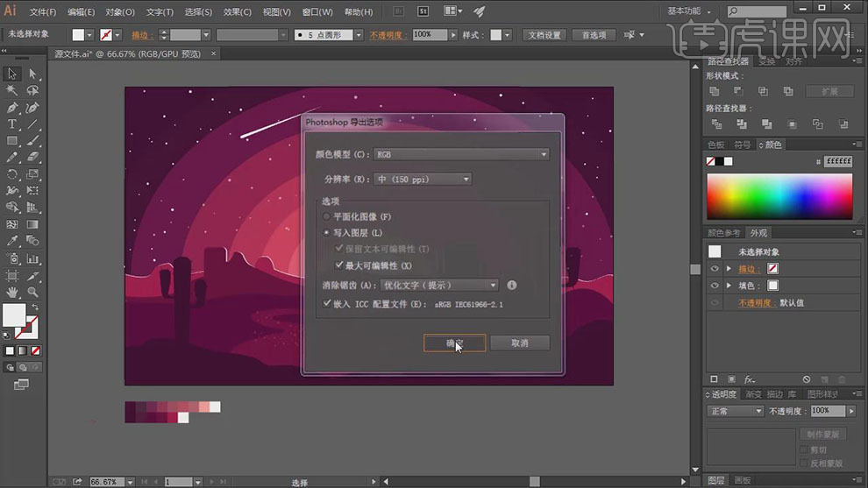Open 颜色模型 RGB dropdown
Viewport: 868px width, 488px height.
click(x=461, y=154)
